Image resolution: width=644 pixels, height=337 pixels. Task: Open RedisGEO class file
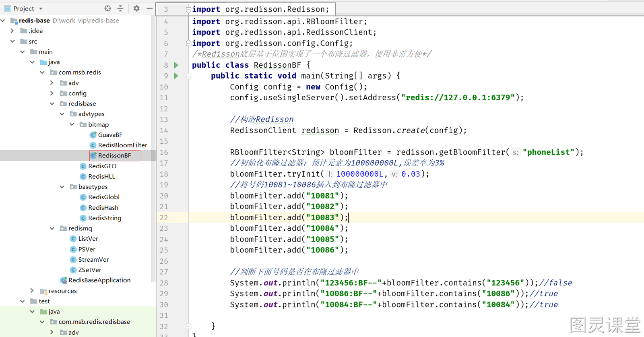102,166
